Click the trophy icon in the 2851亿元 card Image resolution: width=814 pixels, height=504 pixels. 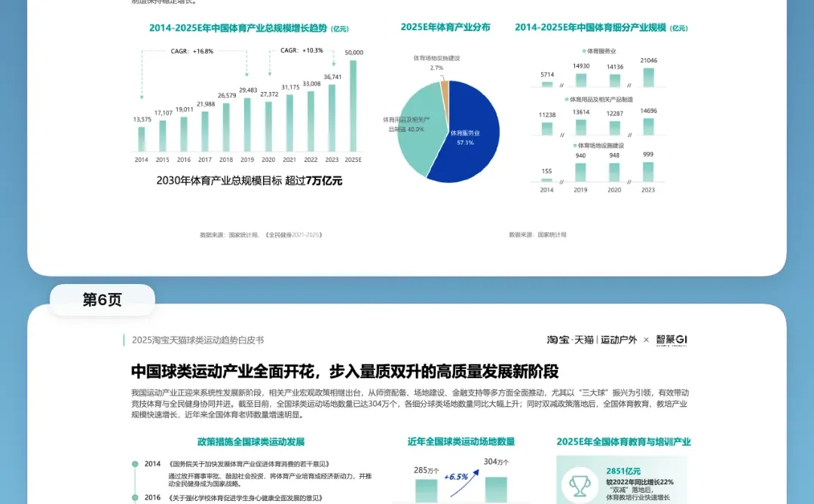[582, 487]
